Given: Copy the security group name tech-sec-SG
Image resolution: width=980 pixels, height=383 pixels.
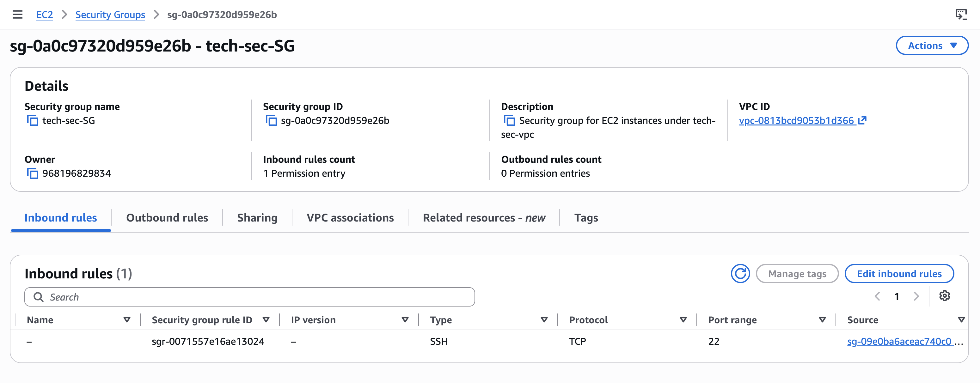Looking at the screenshot, I should click(33, 121).
